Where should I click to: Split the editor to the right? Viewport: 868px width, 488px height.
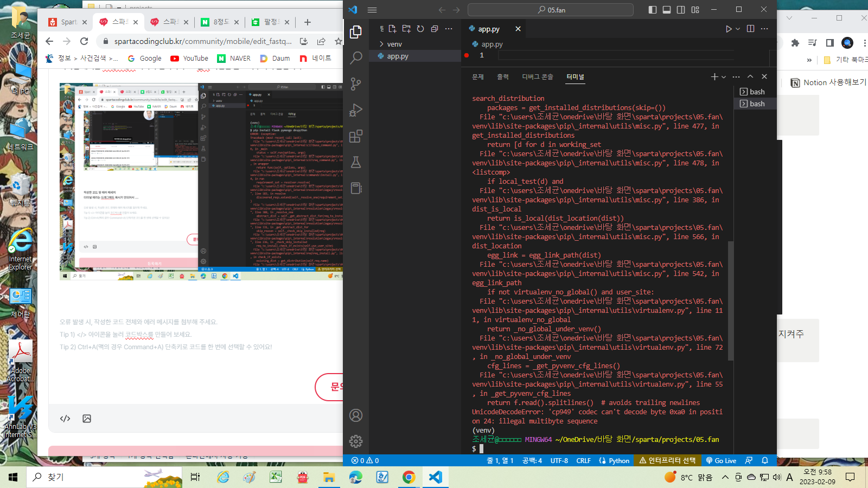(750, 29)
